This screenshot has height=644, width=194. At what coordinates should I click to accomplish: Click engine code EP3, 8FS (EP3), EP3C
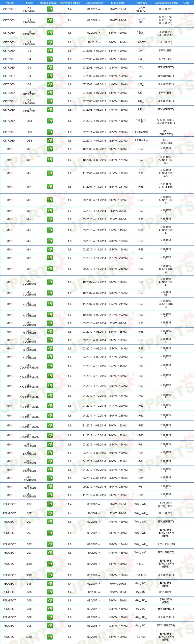[166, 504]
